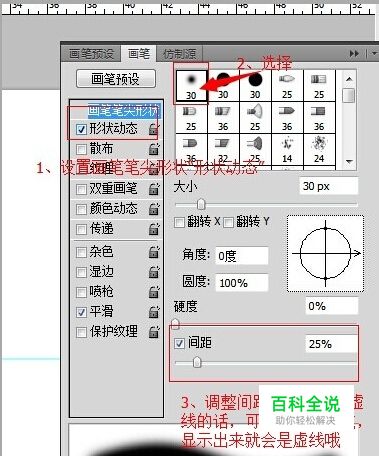The width and height of the screenshot is (379, 456).
Task: Choose the 24 spatter brush preset
Action: [x=319, y=149]
